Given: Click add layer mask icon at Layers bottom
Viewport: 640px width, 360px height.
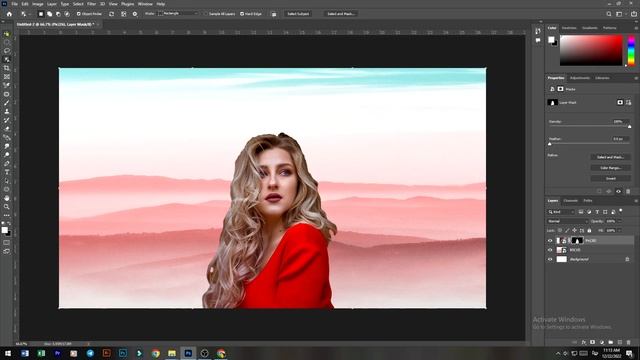Looking at the screenshot, I should pyautogui.click(x=593, y=342).
